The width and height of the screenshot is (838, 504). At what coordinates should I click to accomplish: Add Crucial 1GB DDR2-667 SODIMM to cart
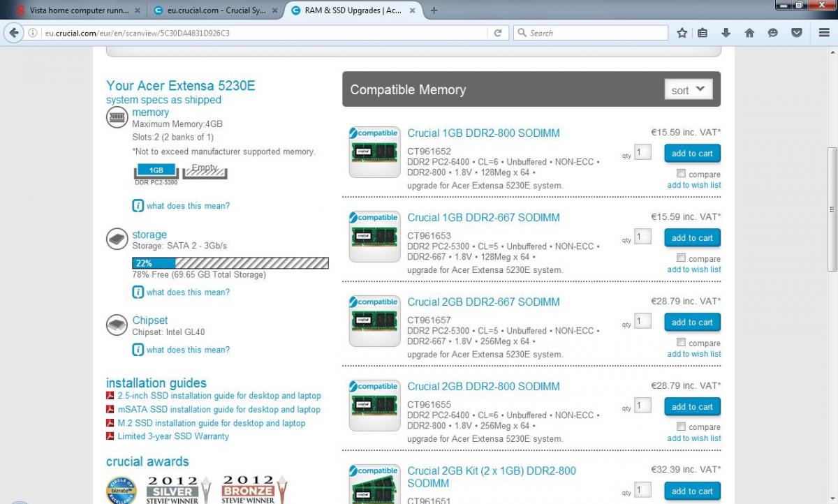pyautogui.click(x=693, y=238)
